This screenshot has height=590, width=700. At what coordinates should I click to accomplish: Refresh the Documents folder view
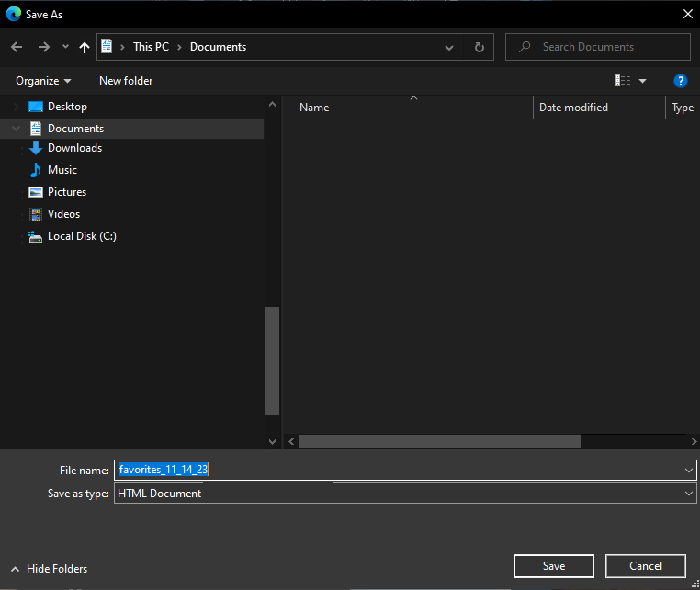tap(479, 48)
